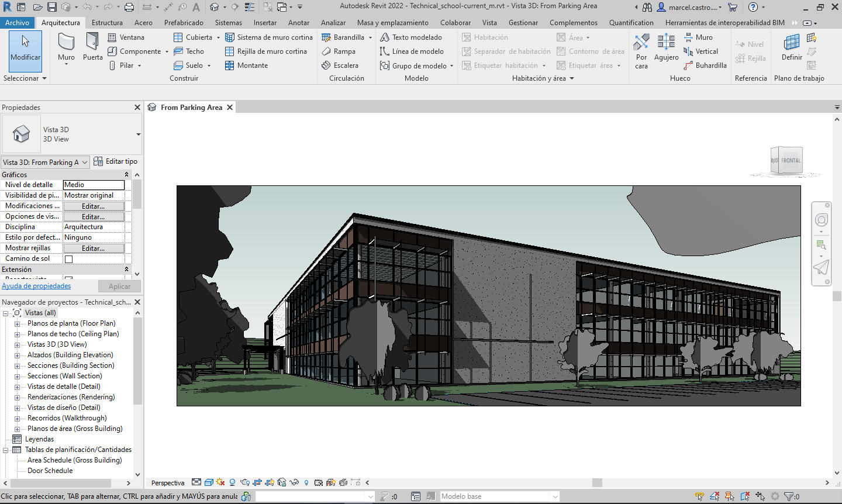
Task: Switch to the Vista ribbon tab
Action: (489, 22)
